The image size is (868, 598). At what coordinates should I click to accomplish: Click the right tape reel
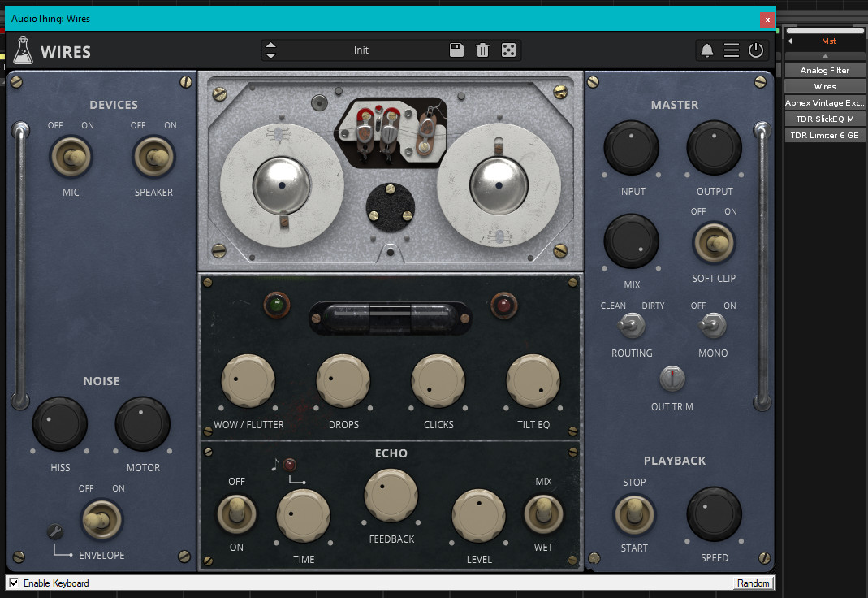pyautogui.click(x=499, y=185)
